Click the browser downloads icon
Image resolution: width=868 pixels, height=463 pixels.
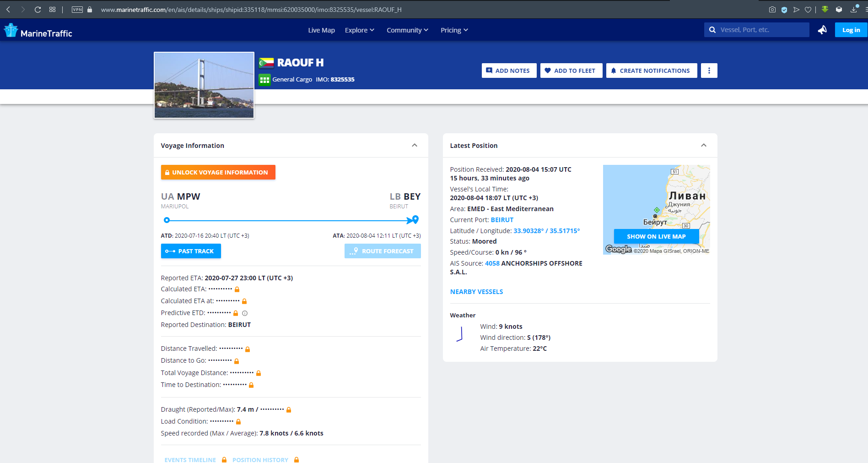853,10
